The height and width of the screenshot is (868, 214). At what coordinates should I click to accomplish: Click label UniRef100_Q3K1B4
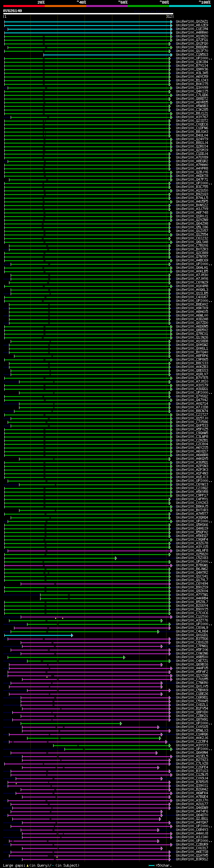pos(192,62)
